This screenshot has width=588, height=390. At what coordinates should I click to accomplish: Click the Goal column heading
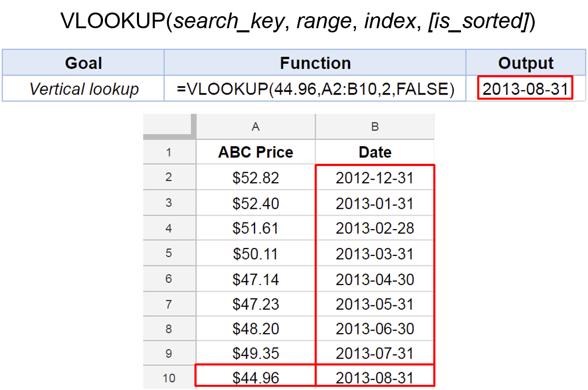83,63
